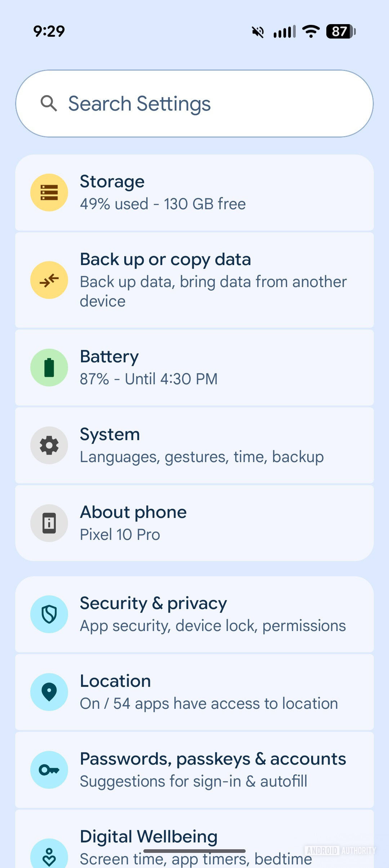Image resolution: width=389 pixels, height=868 pixels.
Task: Click the System gear icon
Action: [49, 445]
